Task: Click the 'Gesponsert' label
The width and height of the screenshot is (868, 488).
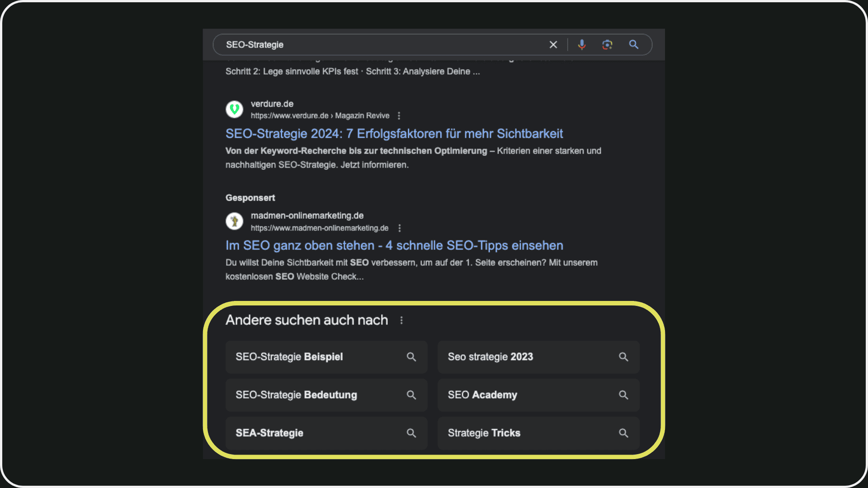Action: coord(250,198)
